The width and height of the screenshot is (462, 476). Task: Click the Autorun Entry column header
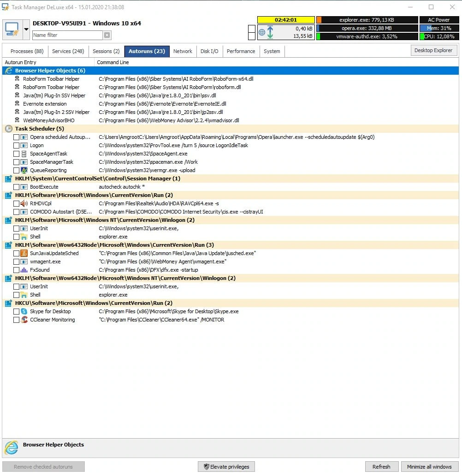(x=48, y=62)
